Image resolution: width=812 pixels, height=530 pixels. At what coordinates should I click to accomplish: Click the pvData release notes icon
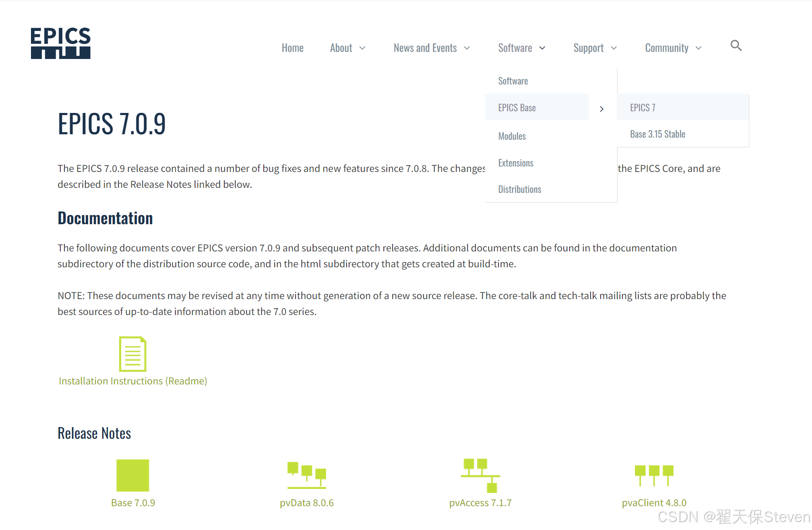click(306, 475)
